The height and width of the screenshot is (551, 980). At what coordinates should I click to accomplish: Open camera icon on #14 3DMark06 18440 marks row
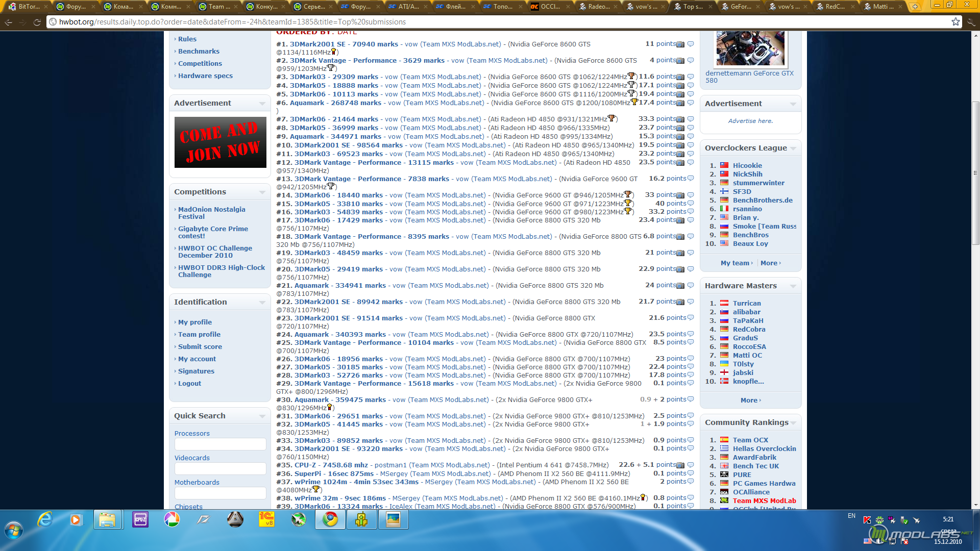680,195
